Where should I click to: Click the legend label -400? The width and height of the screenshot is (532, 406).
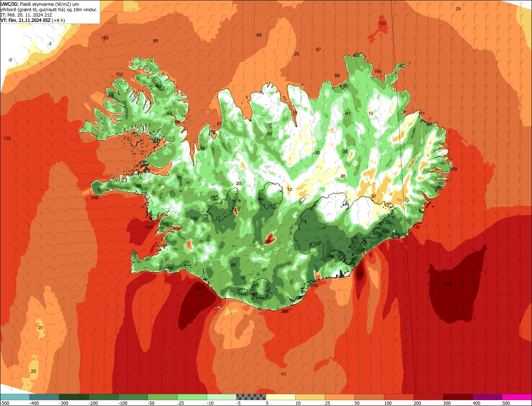pos(34,403)
